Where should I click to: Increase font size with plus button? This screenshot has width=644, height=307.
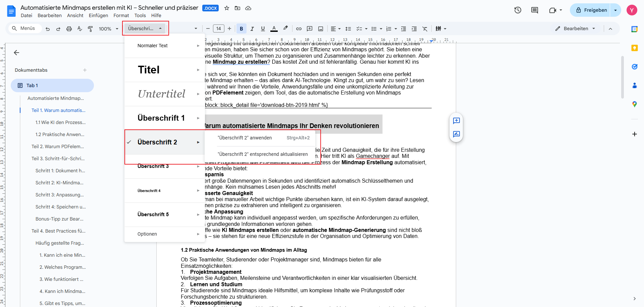click(229, 29)
